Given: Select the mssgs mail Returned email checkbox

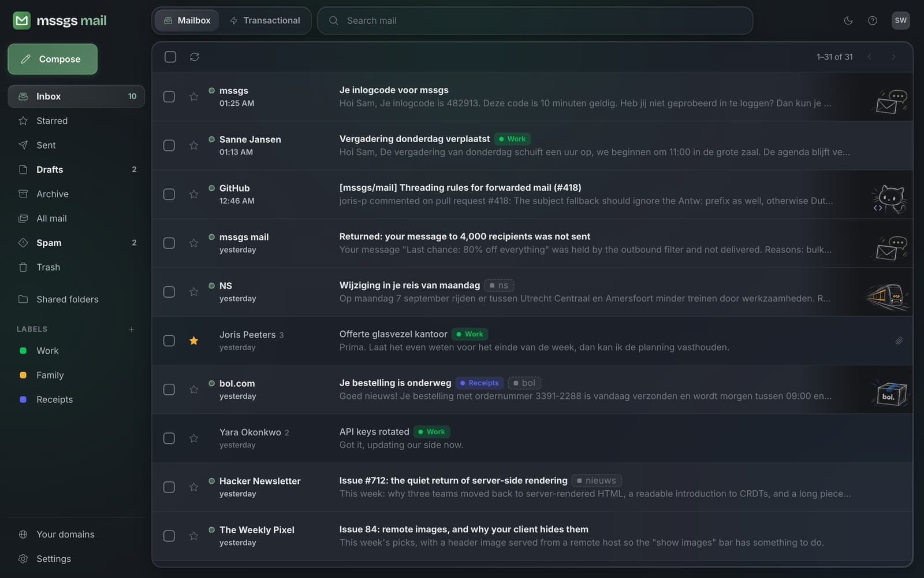Looking at the screenshot, I should [169, 243].
